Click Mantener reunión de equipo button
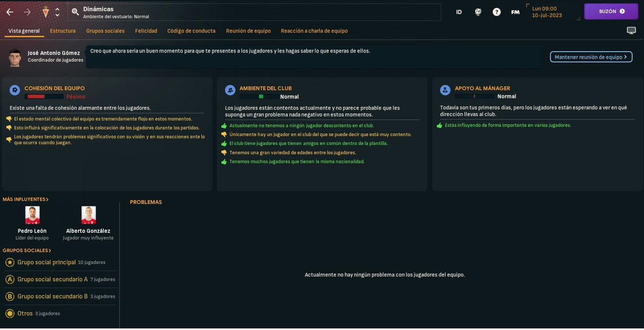The height and width of the screenshot is (330, 644). (591, 57)
